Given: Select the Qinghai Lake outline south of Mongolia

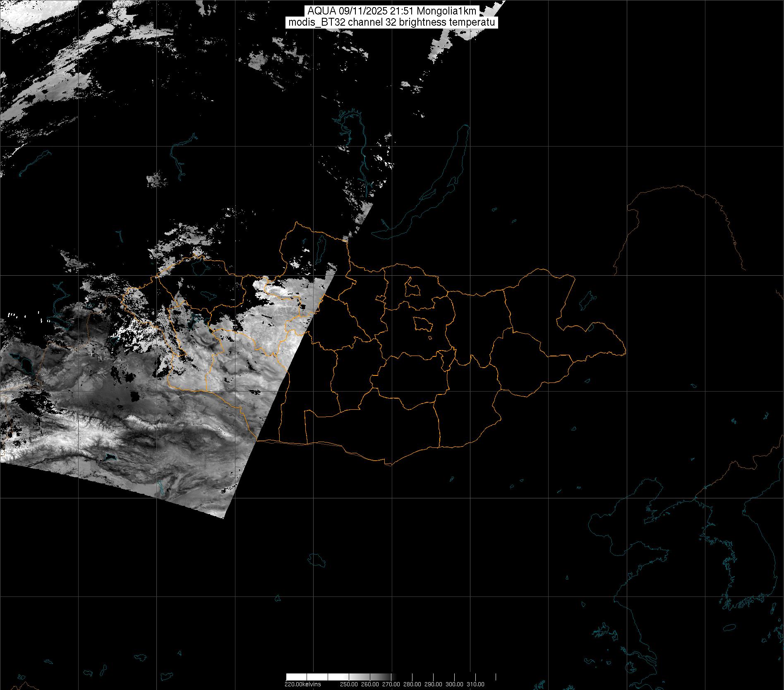Looking at the screenshot, I should [x=316, y=560].
